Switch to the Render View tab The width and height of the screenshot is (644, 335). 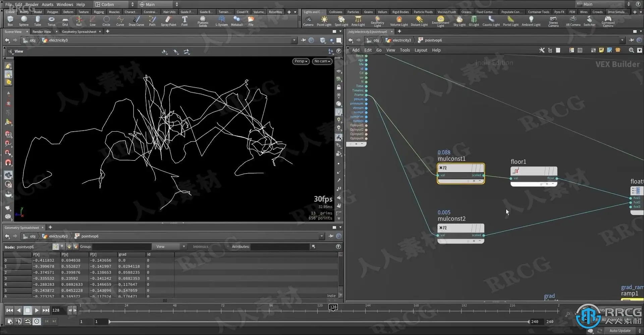coord(42,32)
